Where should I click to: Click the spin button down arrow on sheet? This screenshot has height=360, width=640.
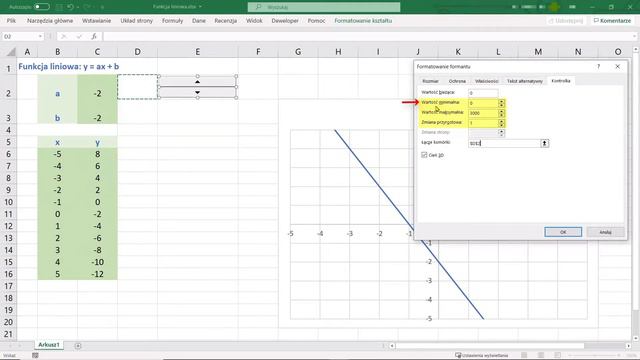pos(198,92)
